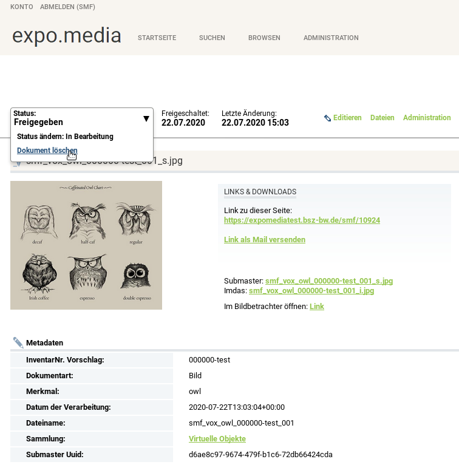Click the Metadaten section heading
The image size is (459, 476).
[x=45, y=342]
